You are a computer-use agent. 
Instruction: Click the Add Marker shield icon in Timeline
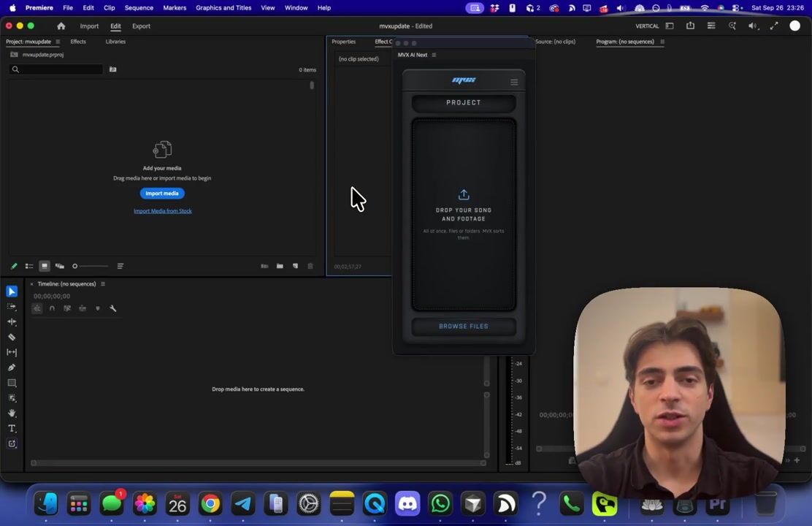97,308
